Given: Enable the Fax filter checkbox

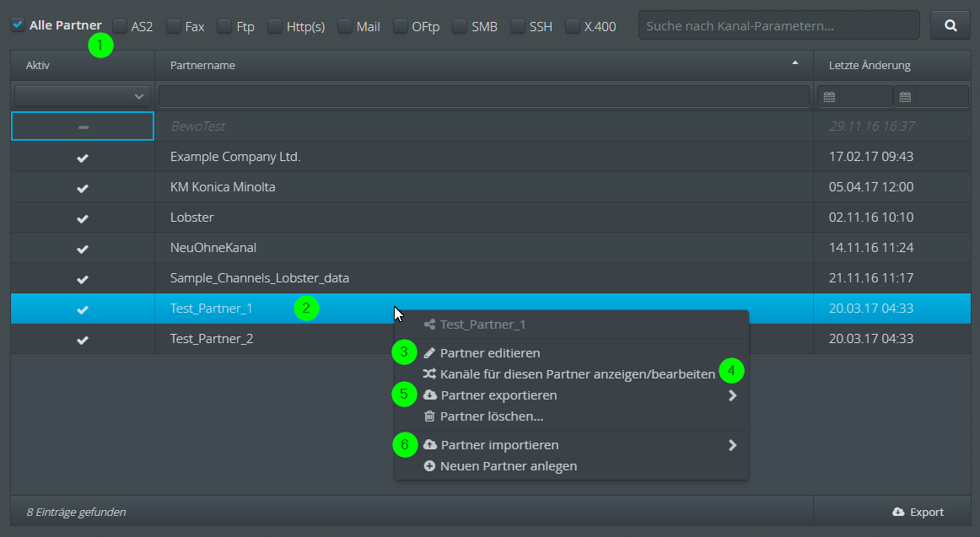Looking at the screenshot, I should pos(174,26).
